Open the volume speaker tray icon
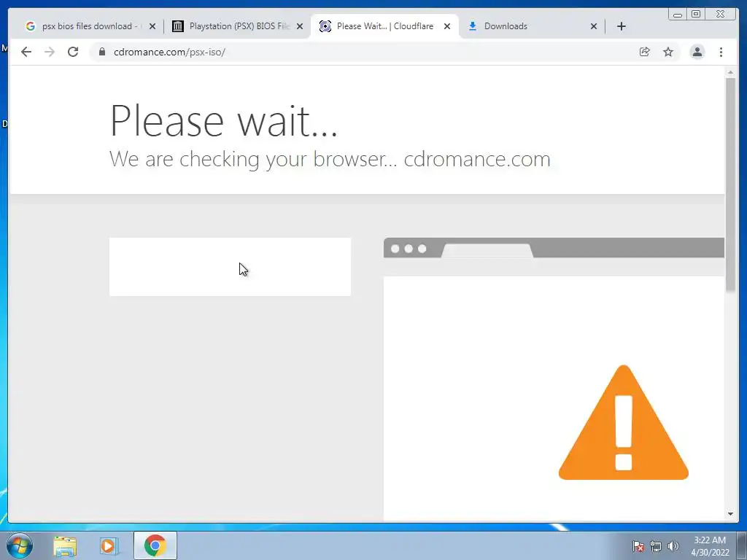The height and width of the screenshot is (560, 747). pos(673,546)
